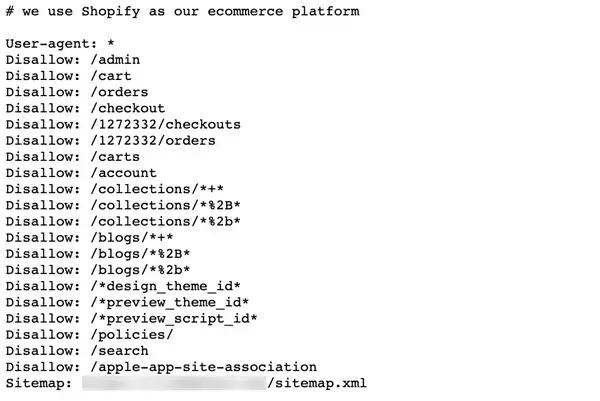Click the /collections/*+* rule
600x401 pixels.
[x=157, y=189]
